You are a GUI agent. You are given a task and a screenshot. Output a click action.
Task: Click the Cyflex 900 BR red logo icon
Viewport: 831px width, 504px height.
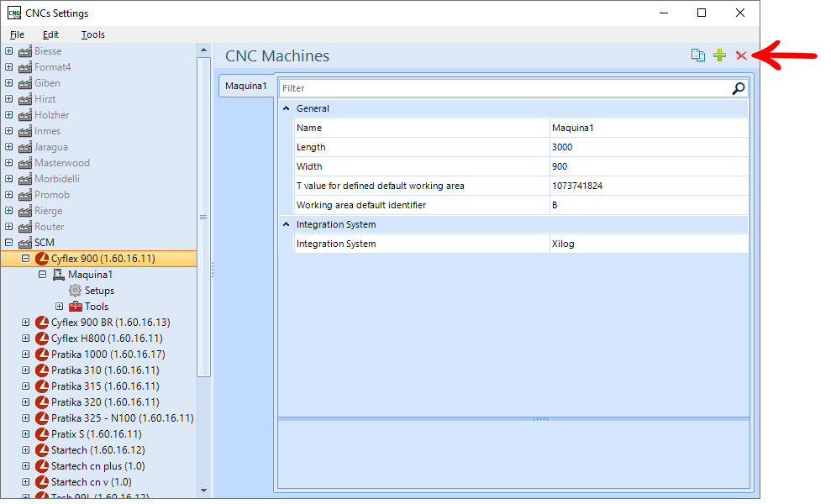click(42, 323)
